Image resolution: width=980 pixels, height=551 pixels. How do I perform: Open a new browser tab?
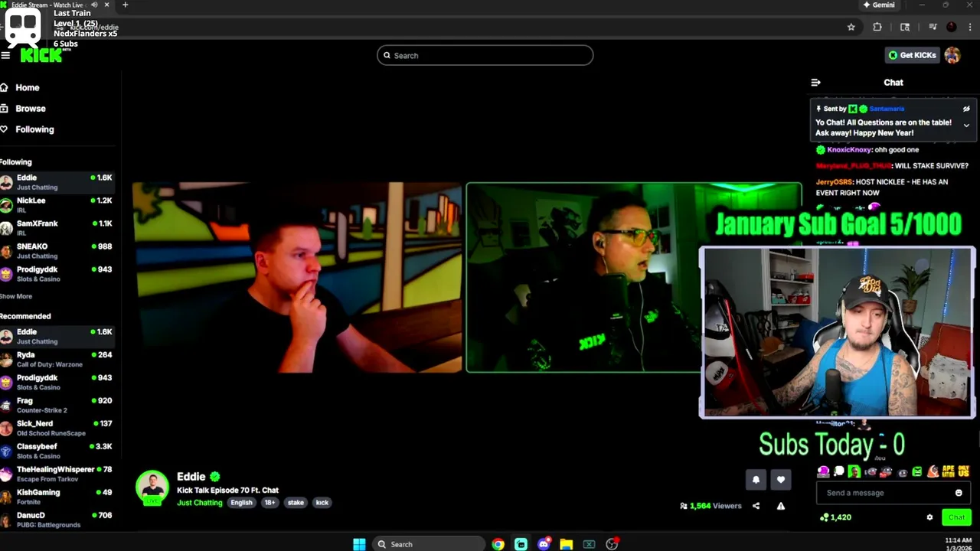point(126,5)
